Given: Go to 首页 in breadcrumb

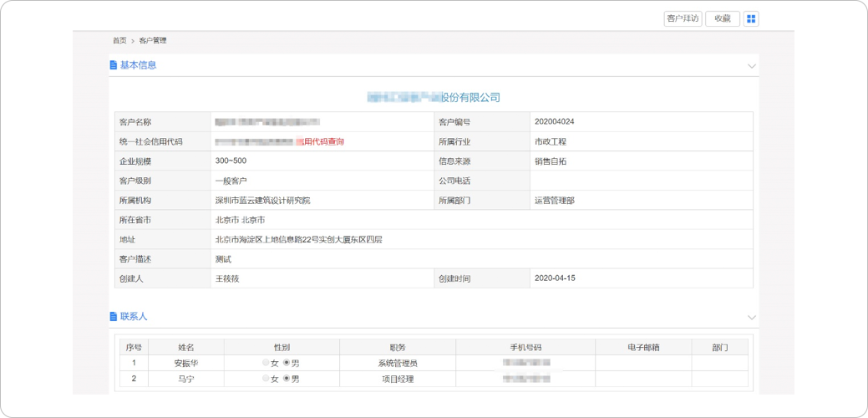Looking at the screenshot, I should point(119,40).
